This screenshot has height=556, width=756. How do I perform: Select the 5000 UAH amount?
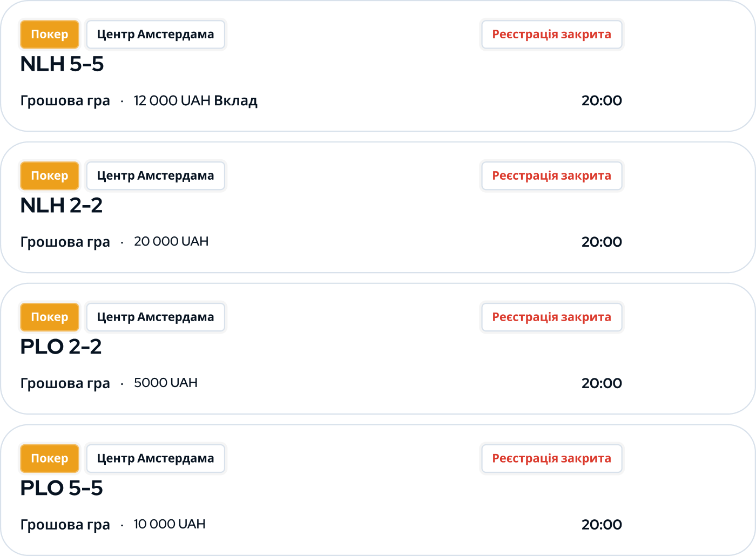point(166,383)
